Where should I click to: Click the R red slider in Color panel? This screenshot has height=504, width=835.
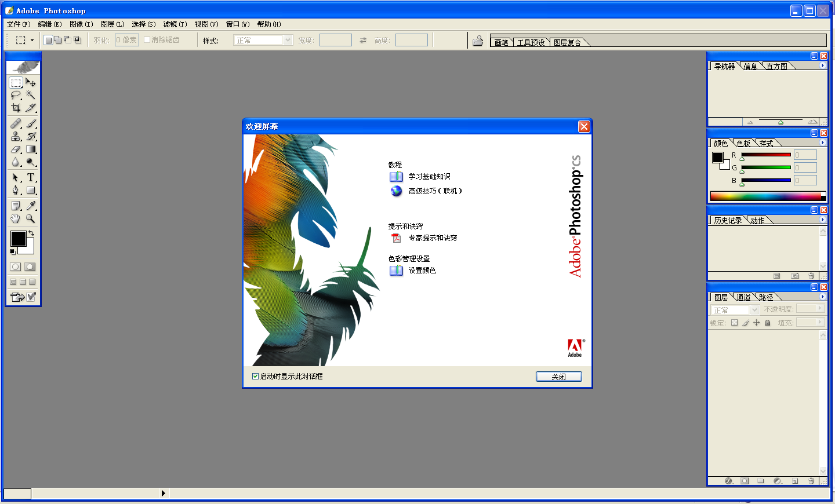(766, 155)
